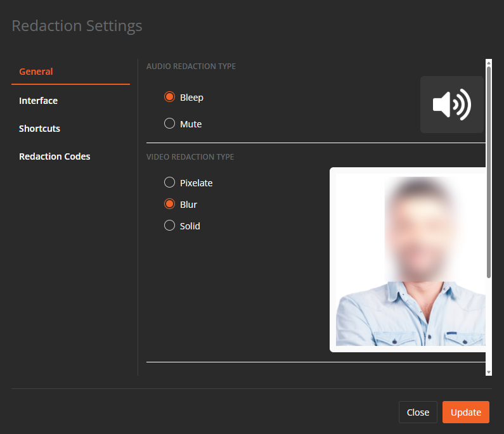Click the Redaction Settings dialog title

tap(77, 26)
